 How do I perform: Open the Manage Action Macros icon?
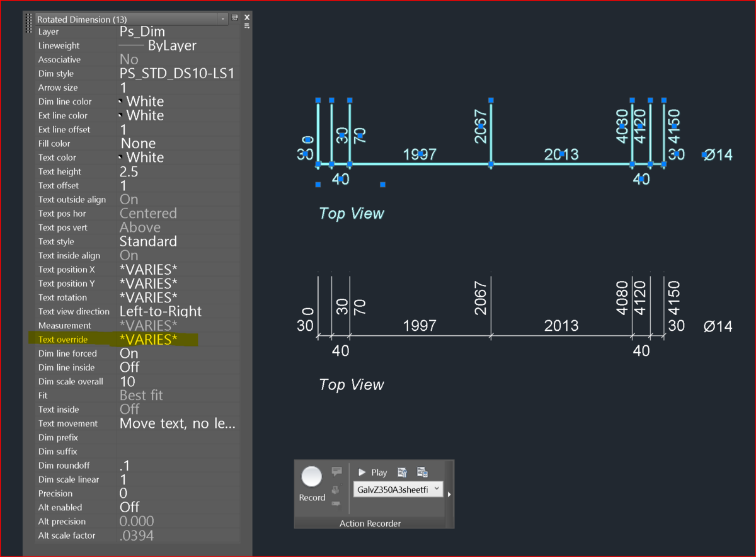point(422,472)
